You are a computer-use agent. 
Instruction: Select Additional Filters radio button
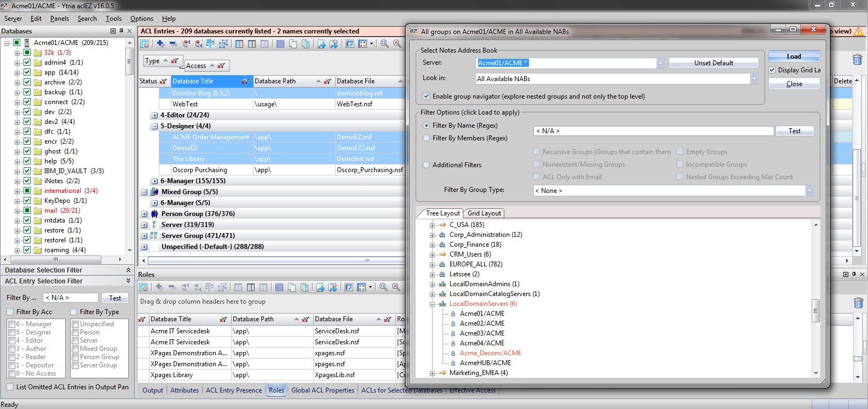pos(426,165)
